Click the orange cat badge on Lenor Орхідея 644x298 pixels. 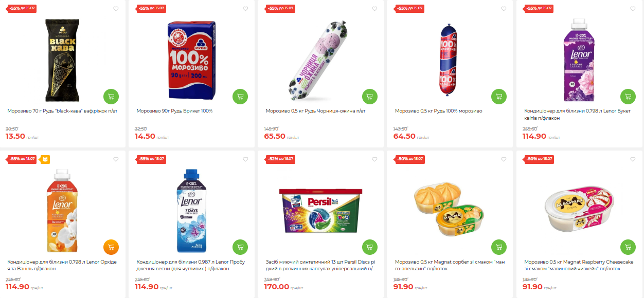pyautogui.click(x=45, y=159)
